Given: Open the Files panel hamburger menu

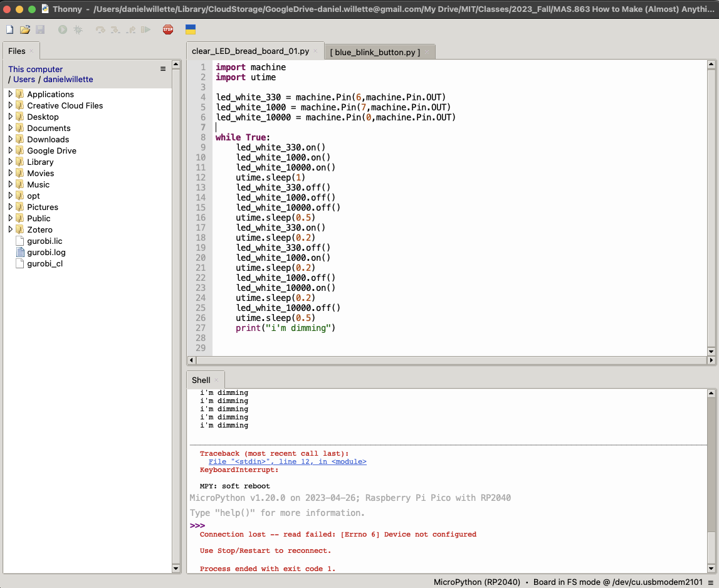Looking at the screenshot, I should (163, 69).
